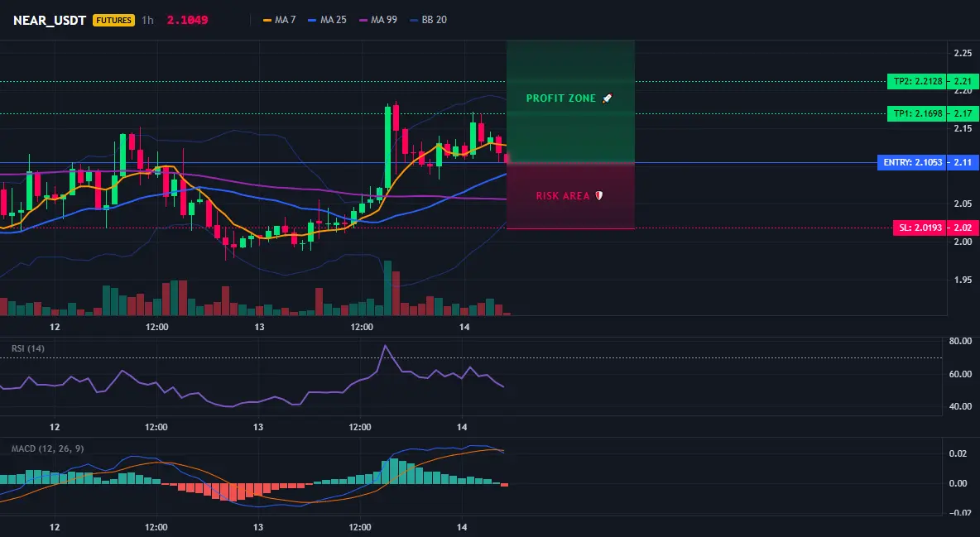
Task: Click the 0.00 MACD axis label
Action: click(958, 483)
